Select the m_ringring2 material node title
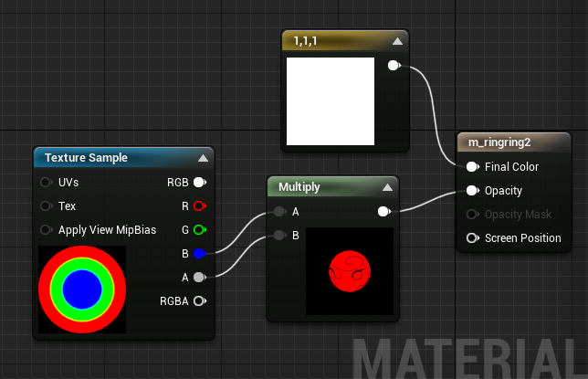 pos(499,142)
